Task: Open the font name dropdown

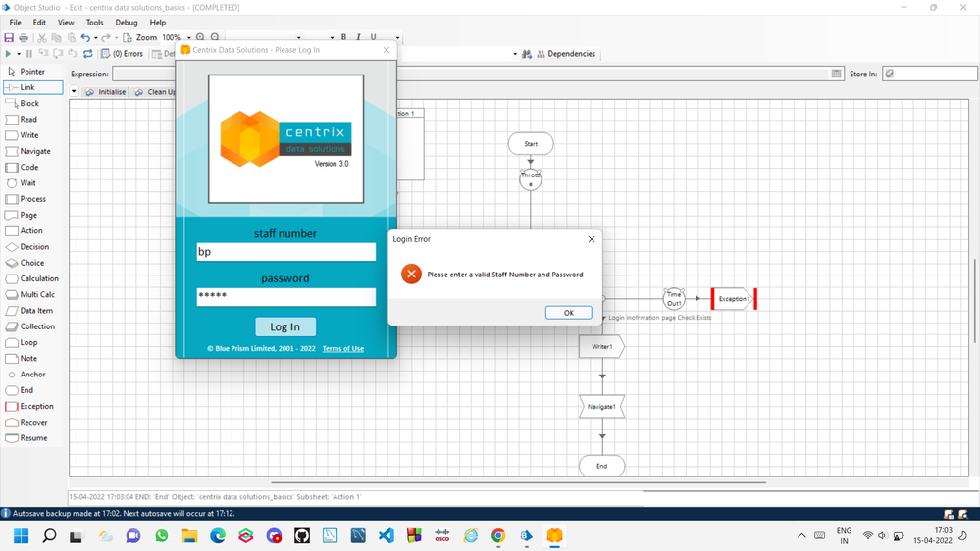Action: click(299, 37)
